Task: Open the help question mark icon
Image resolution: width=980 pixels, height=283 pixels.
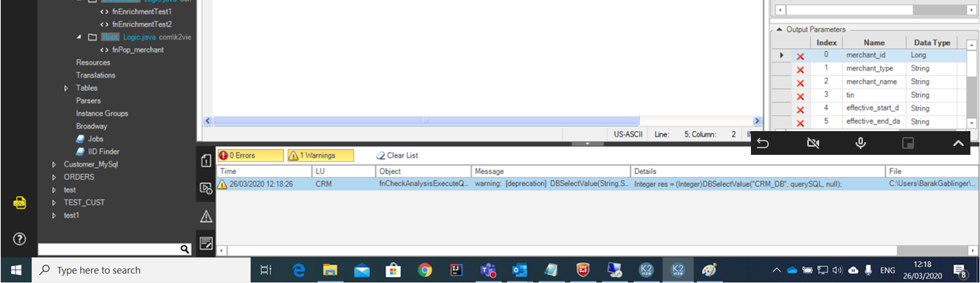Action: pyautogui.click(x=20, y=239)
